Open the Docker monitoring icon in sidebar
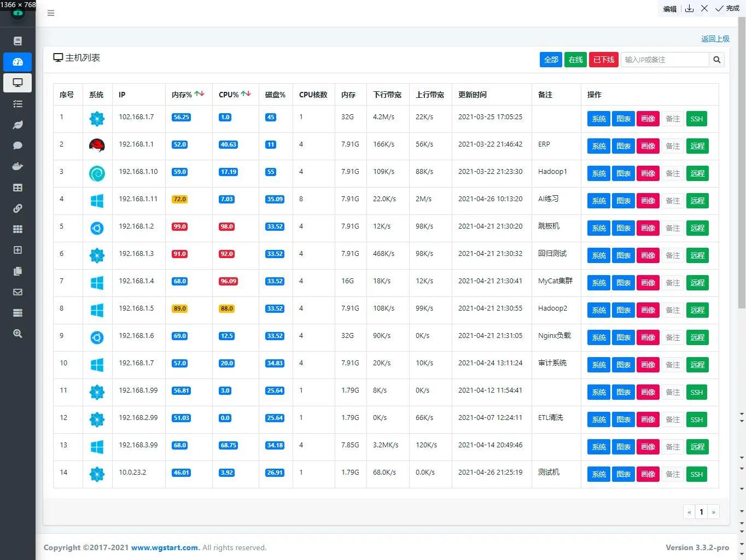 click(x=18, y=166)
